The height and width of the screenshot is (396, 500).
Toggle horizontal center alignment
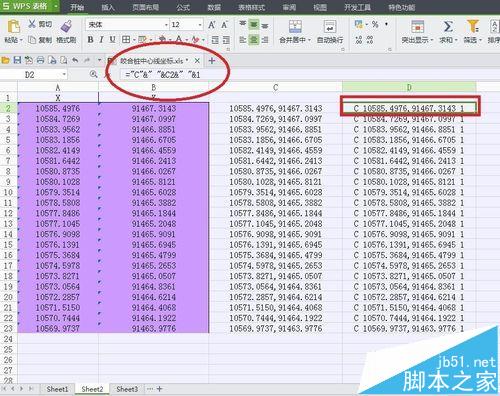coord(254,40)
